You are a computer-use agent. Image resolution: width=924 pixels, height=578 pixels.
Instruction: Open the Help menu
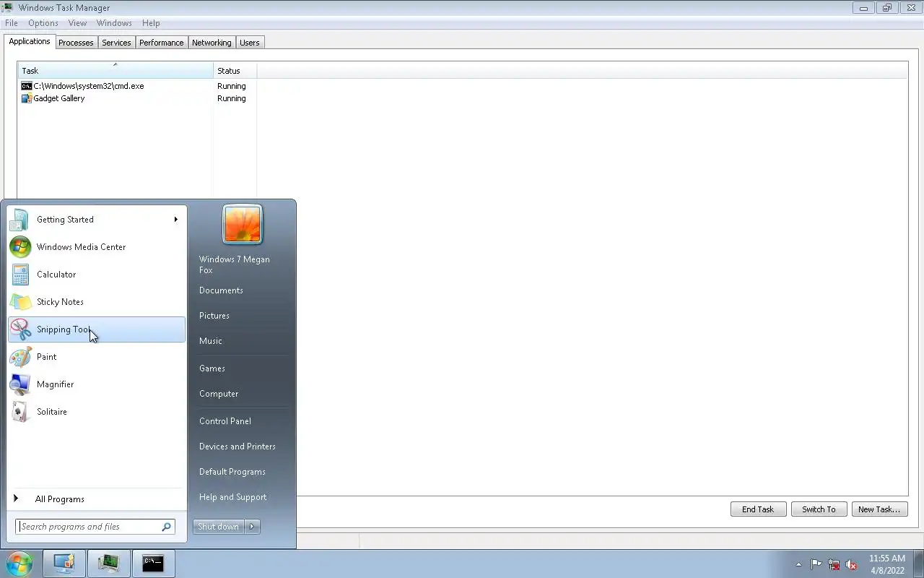tap(151, 23)
